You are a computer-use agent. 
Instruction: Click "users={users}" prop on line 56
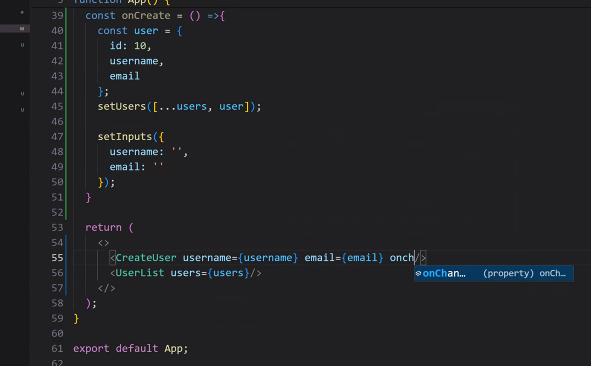[210, 273]
